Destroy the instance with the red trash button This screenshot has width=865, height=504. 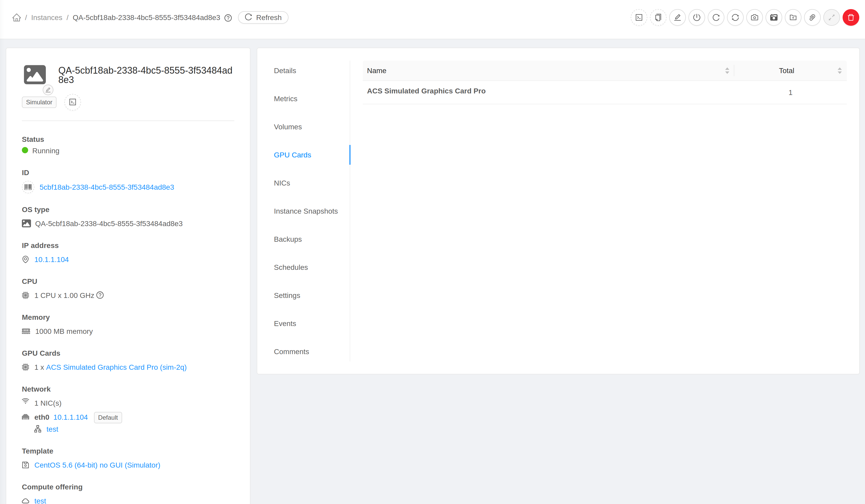[851, 17]
